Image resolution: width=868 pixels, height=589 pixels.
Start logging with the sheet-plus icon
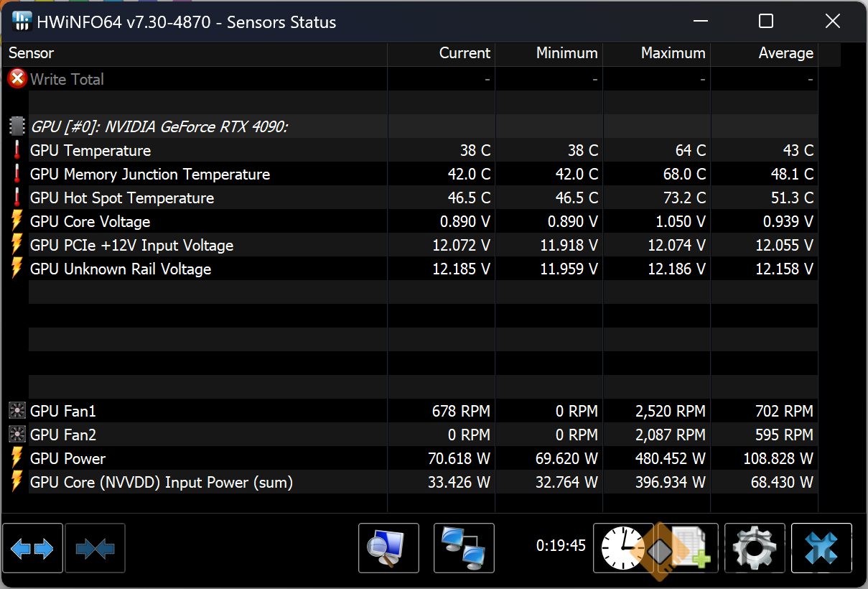689,549
